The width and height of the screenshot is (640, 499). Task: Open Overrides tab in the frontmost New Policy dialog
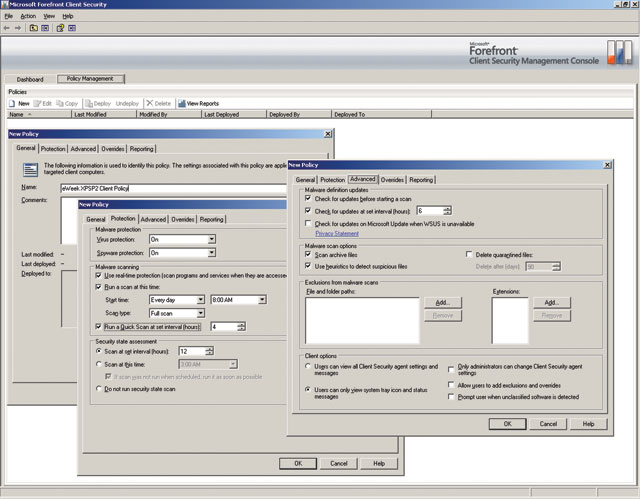(x=392, y=180)
